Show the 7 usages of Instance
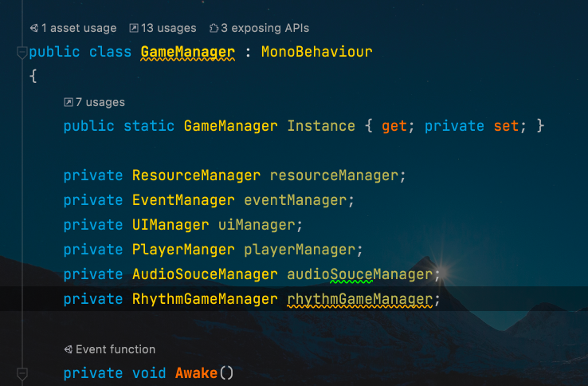588x386 pixels. [x=100, y=102]
